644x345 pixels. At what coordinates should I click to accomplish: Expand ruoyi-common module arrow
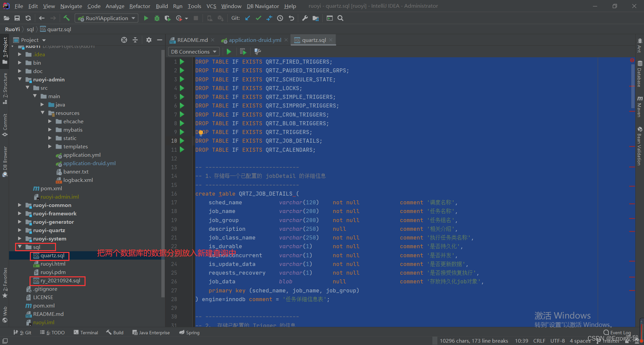pos(20,205)
